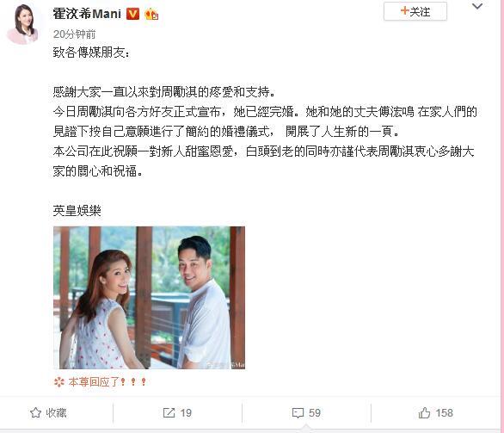Like the post with thumbs-up icon
Screen dimensions: 504x433
pyautogui.click(x=424, y=412)
